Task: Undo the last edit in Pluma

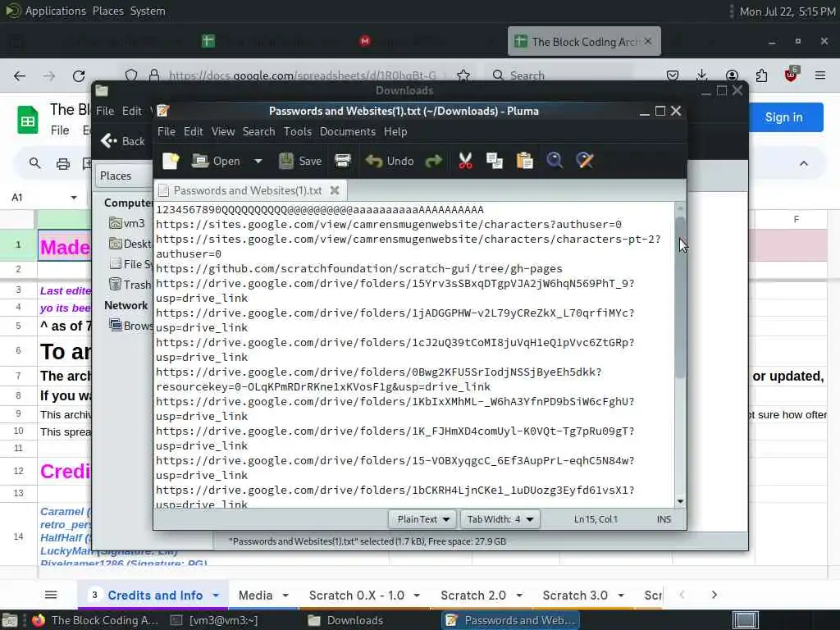Action: (390, 161)
